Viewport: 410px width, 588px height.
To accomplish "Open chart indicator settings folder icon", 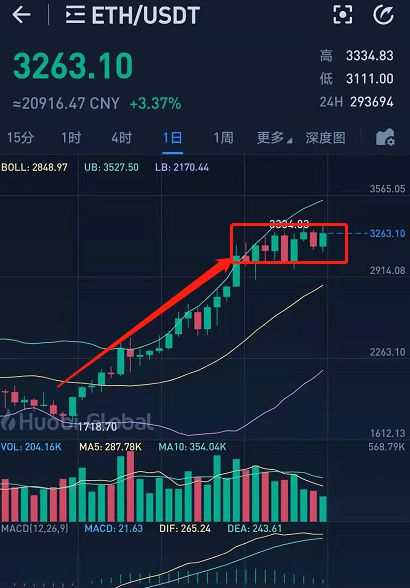I will pos(385,137).
